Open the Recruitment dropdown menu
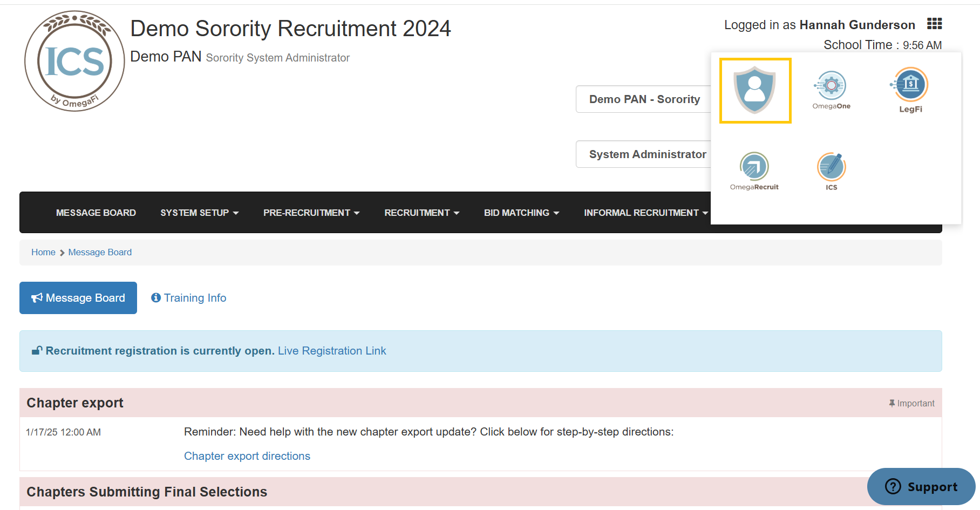Image resolution: width=980 pixels, height=510 pixels. pyautogui.click(x=421, y=213)
